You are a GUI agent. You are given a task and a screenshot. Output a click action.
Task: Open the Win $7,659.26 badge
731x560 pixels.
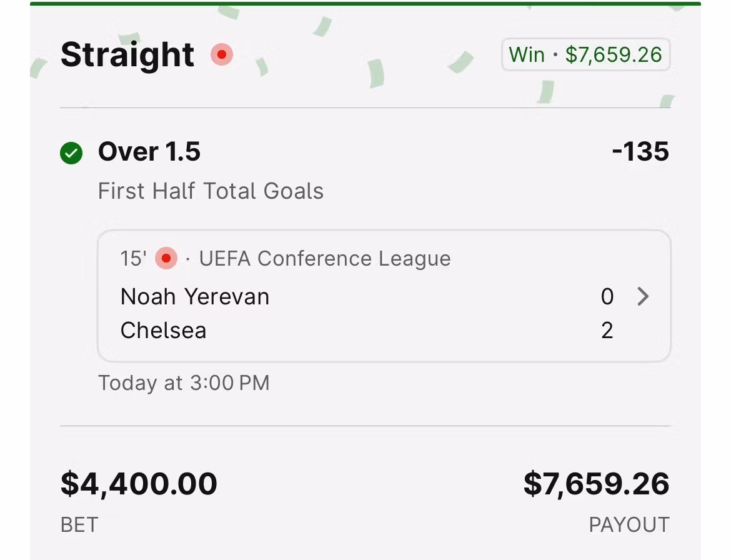tap(585, 55)
